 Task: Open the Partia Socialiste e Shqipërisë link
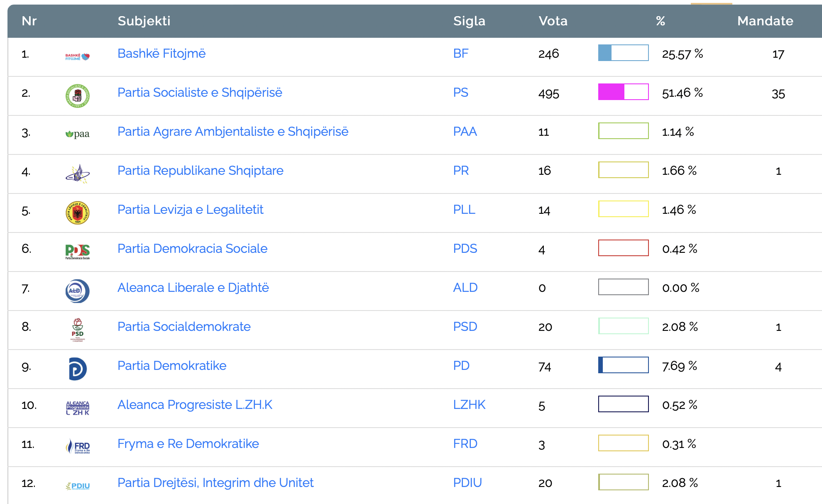200,93
